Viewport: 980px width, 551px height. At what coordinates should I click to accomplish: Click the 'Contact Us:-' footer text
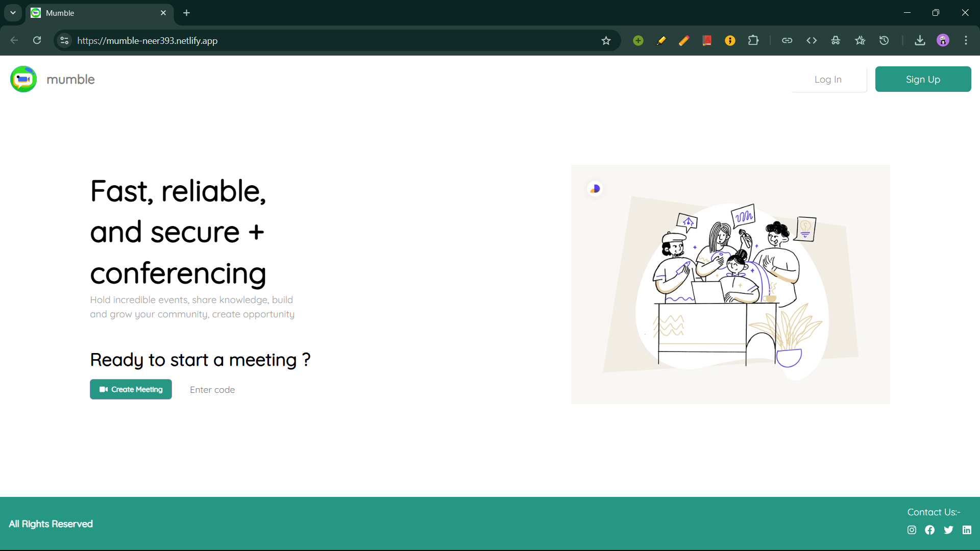coord(934,512)
